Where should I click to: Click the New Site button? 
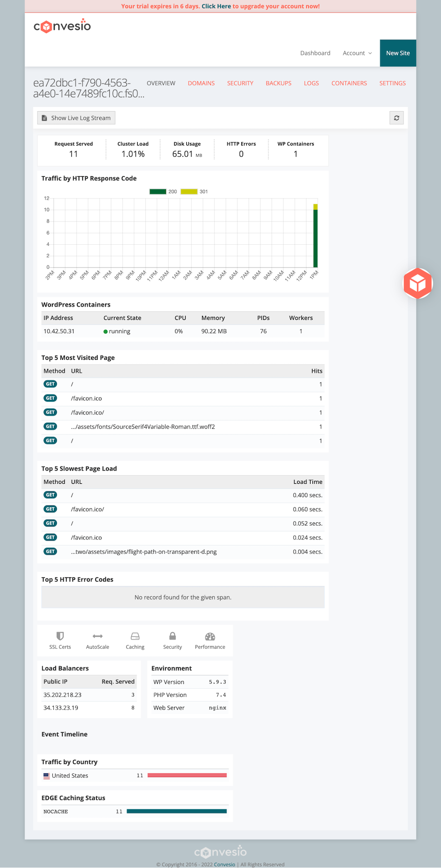click(398, 53)
